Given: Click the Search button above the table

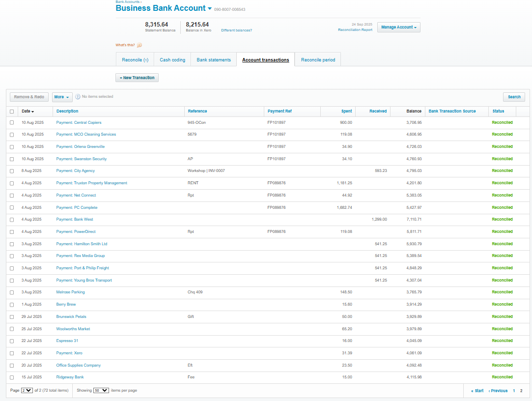Looking at the screenshot, I should [x=514, y=97].
